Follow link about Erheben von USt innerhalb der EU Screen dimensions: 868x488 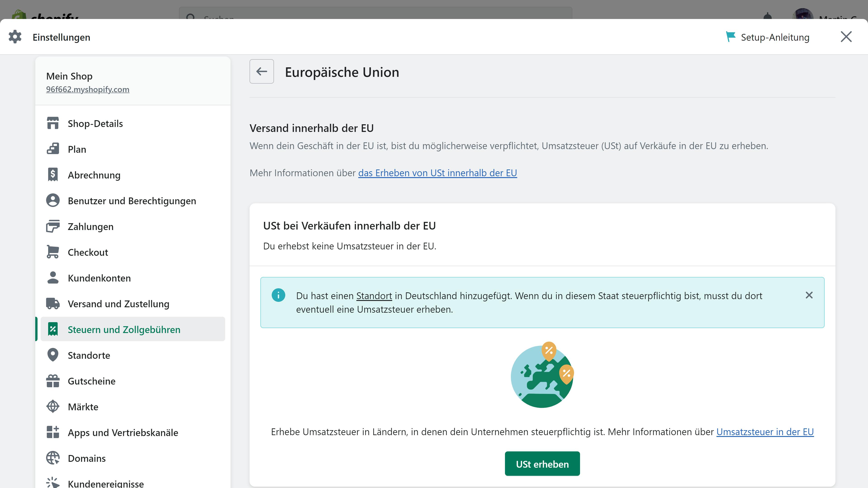point(437,173)
